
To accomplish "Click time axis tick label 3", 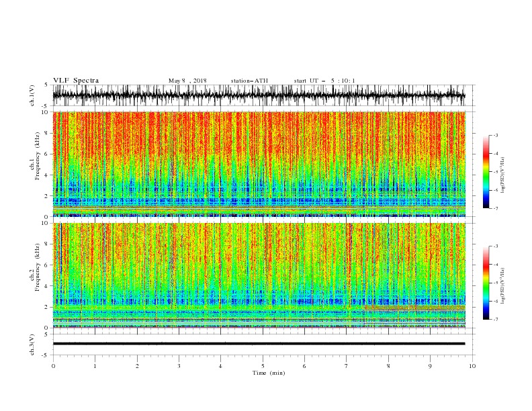I will pyautogui.click(x=179, y=366).
